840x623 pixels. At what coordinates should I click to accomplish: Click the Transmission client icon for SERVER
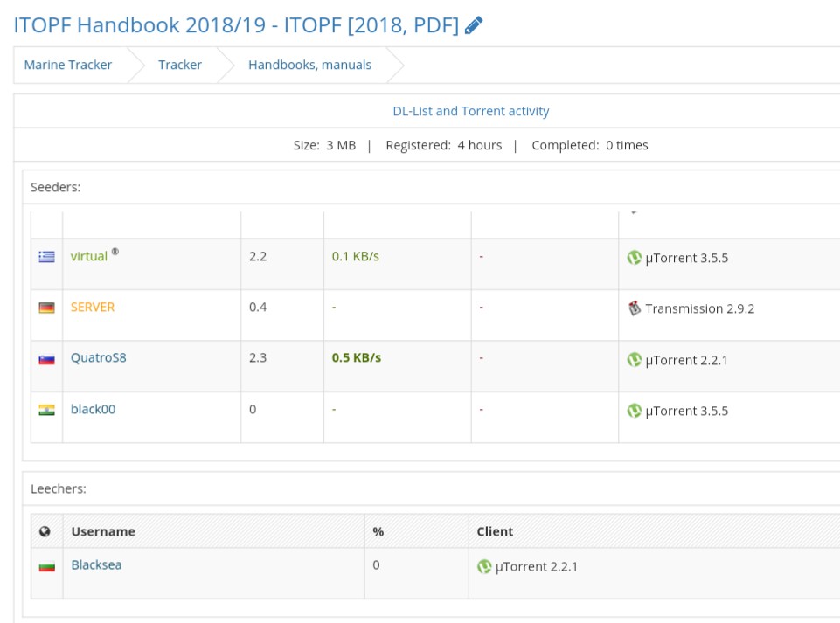tap(635, 308)
